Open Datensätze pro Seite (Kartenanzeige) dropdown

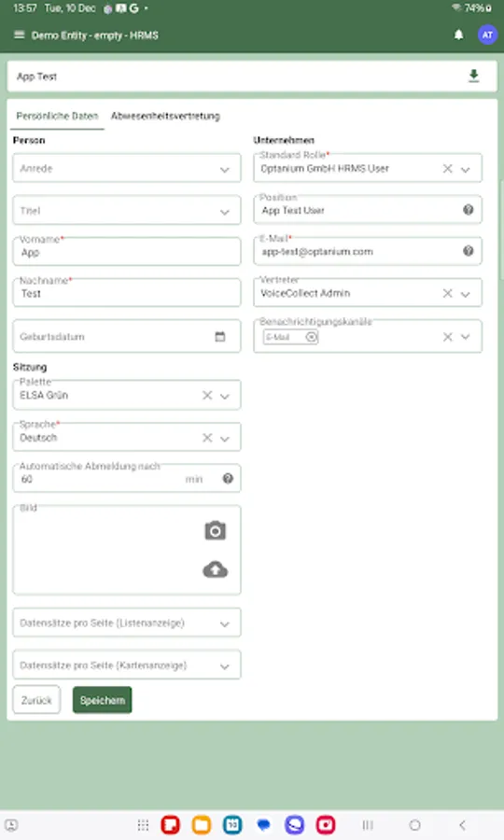point(127,665)
